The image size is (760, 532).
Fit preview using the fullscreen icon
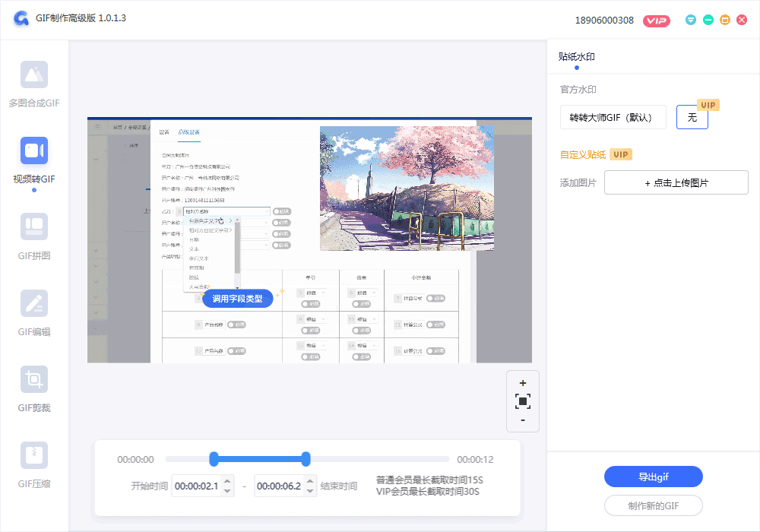pos(523,401)
